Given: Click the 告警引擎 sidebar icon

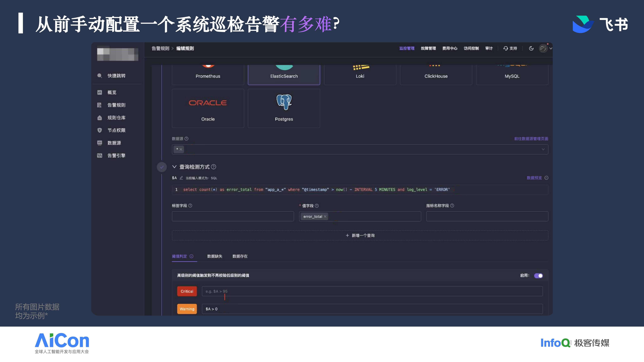Looking at the screenshot, I should (x=100, y=155).
